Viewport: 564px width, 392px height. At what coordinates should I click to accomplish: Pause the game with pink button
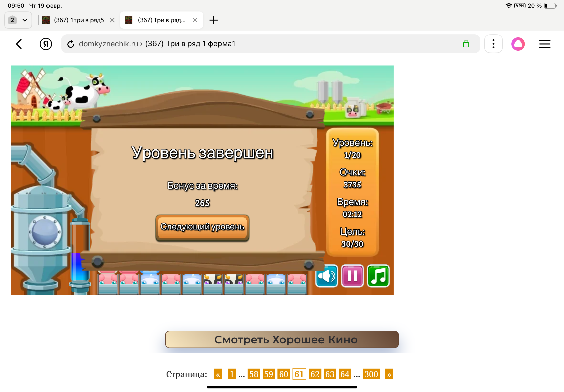click(x=352, y=276)
